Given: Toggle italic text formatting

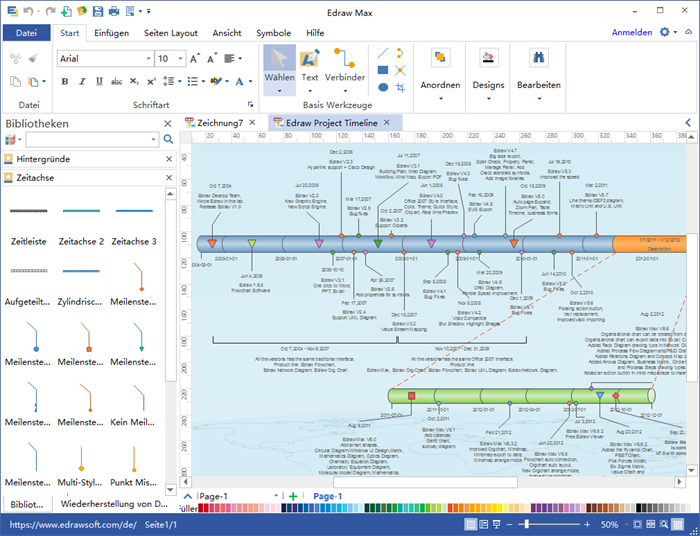Looking at the screenshot, I should pyautogui.click(x=82, y=81).
